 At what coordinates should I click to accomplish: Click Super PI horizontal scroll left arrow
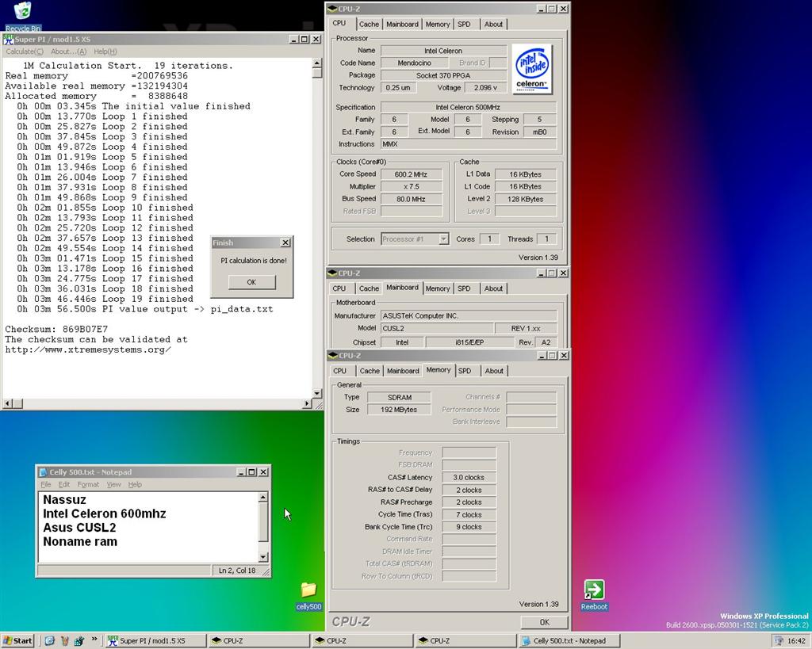[8, 403]
